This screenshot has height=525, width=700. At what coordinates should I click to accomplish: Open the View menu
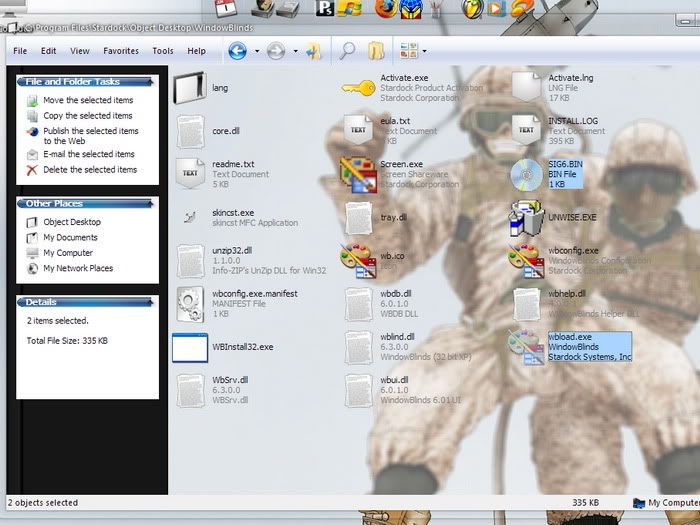79,51
